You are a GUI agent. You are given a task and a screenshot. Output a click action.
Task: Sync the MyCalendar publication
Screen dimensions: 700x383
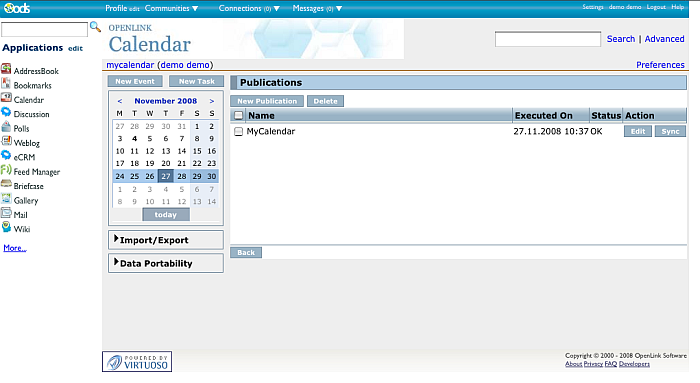coord(670,131)
